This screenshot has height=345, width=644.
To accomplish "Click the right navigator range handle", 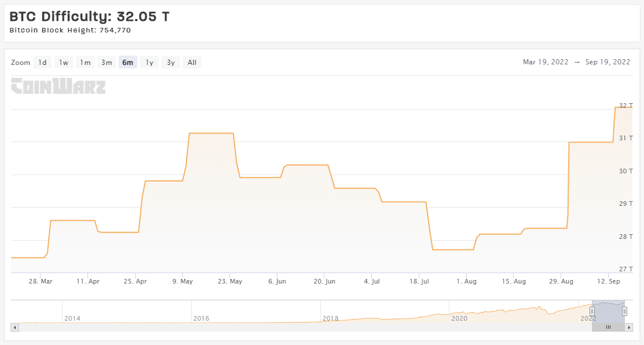I will click(624, 311).
